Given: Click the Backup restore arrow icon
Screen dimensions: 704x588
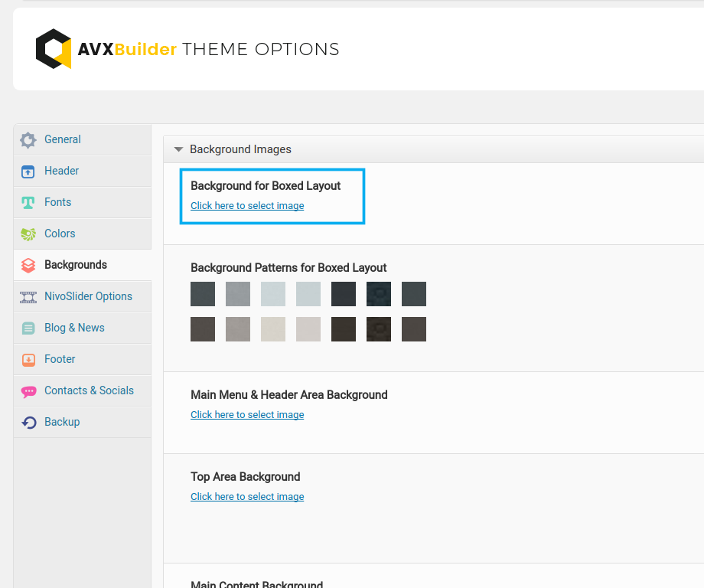Looking at the screenshot, I should [x=28, y=423].
